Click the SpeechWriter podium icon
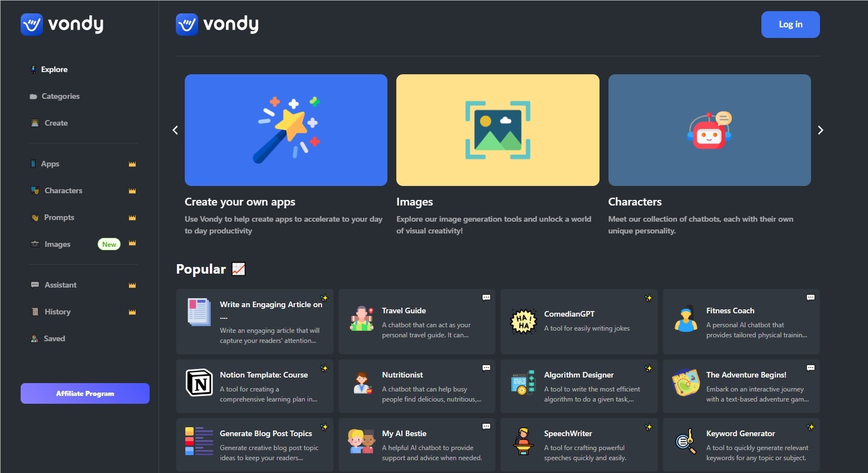 tap(523, 441)
